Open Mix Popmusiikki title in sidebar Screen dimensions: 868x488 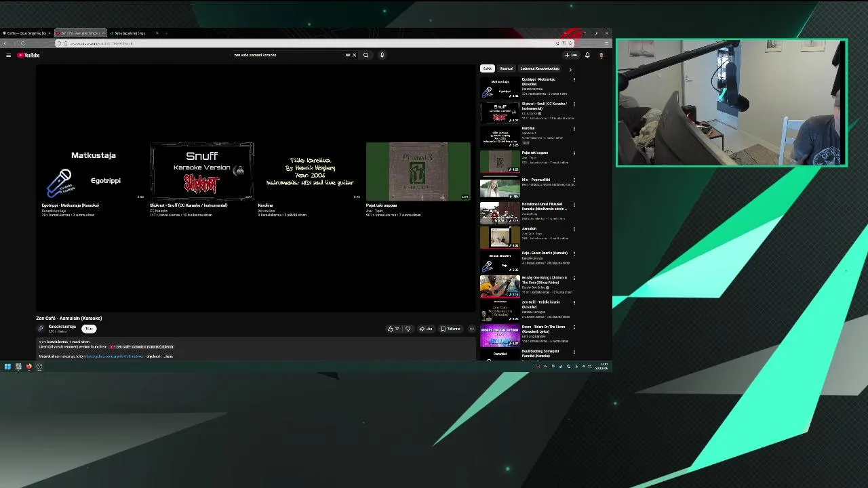click(x=536, y=180)
